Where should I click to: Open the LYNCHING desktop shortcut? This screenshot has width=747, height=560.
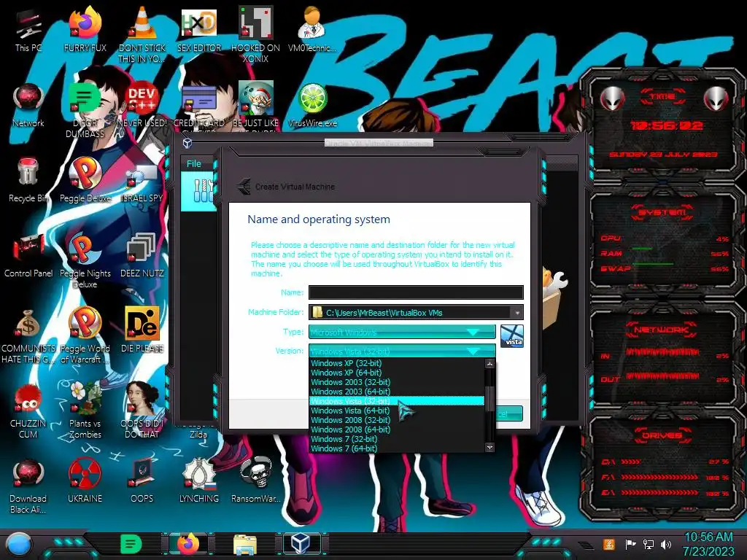tap(199, 481)
